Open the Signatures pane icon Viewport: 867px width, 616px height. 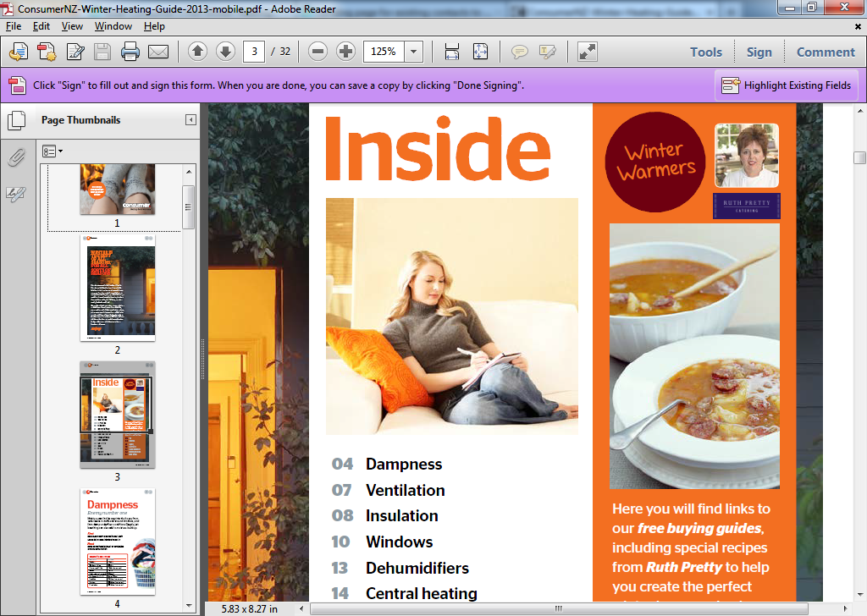click(16, 194)
